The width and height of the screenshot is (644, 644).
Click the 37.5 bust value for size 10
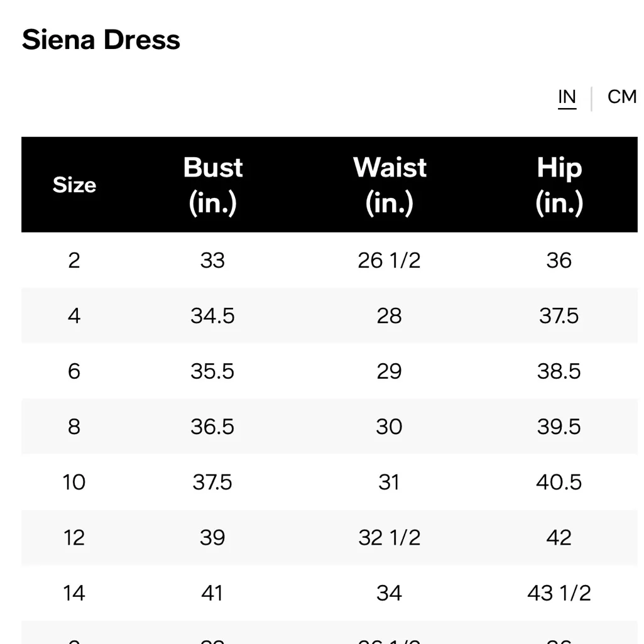tap(212, 482)
